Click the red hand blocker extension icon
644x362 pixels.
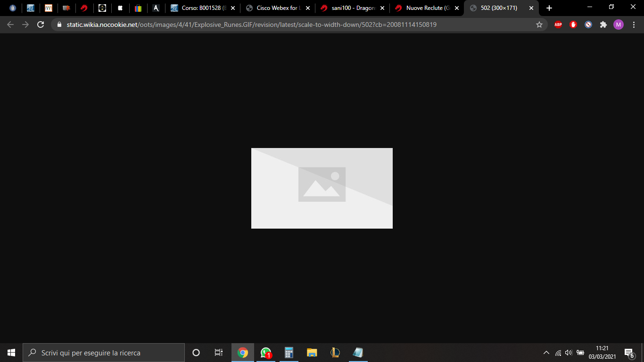(x=573, y=25)
